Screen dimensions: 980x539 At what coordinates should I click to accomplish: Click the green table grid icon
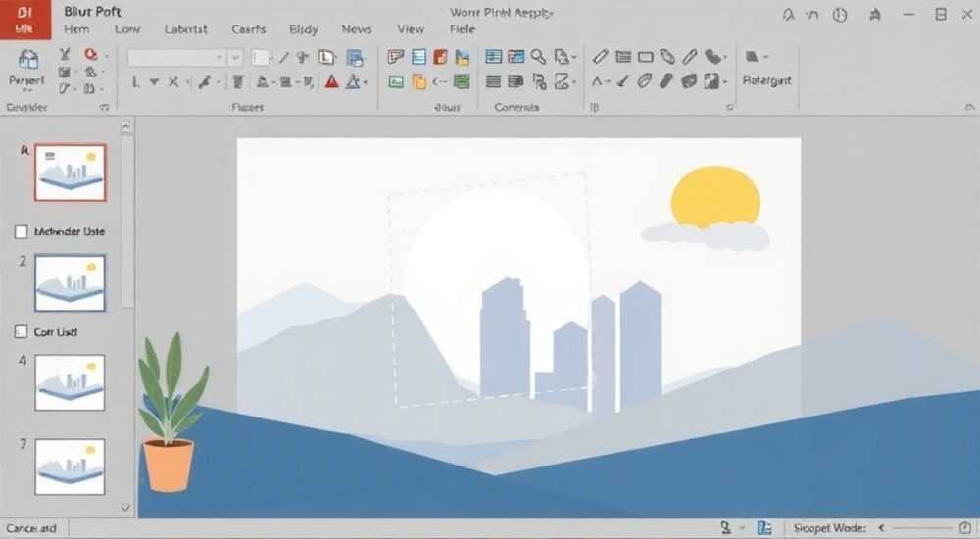tap(462, 82)
